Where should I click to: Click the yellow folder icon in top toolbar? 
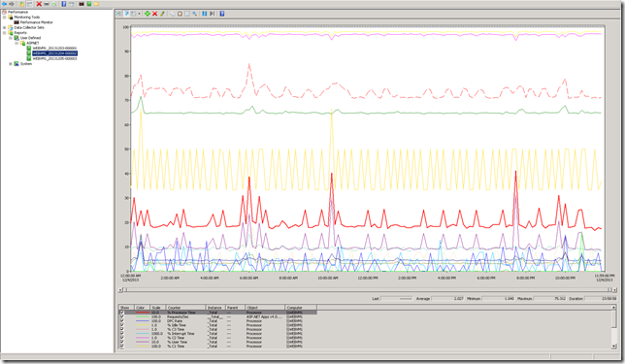(x=96, y=4)
